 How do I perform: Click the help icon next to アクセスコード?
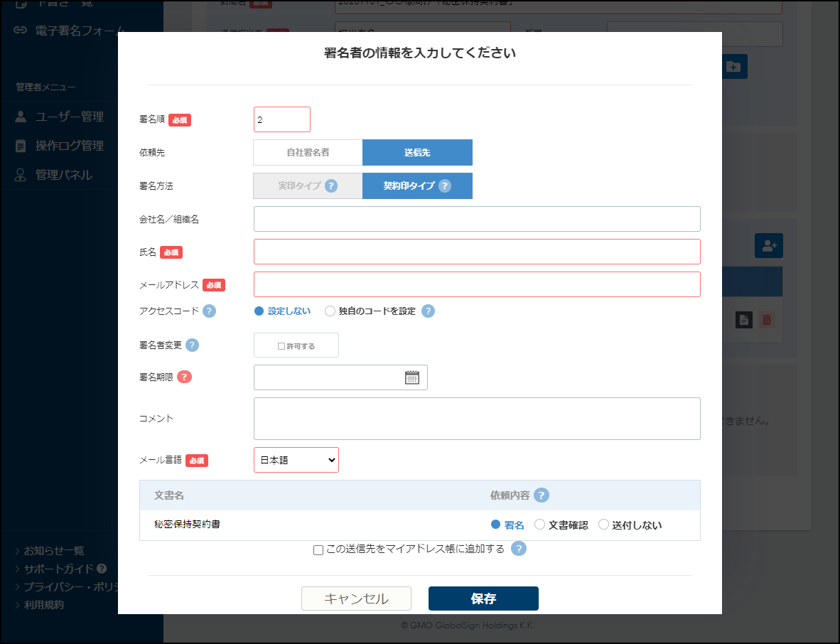[x=208, y=311]
